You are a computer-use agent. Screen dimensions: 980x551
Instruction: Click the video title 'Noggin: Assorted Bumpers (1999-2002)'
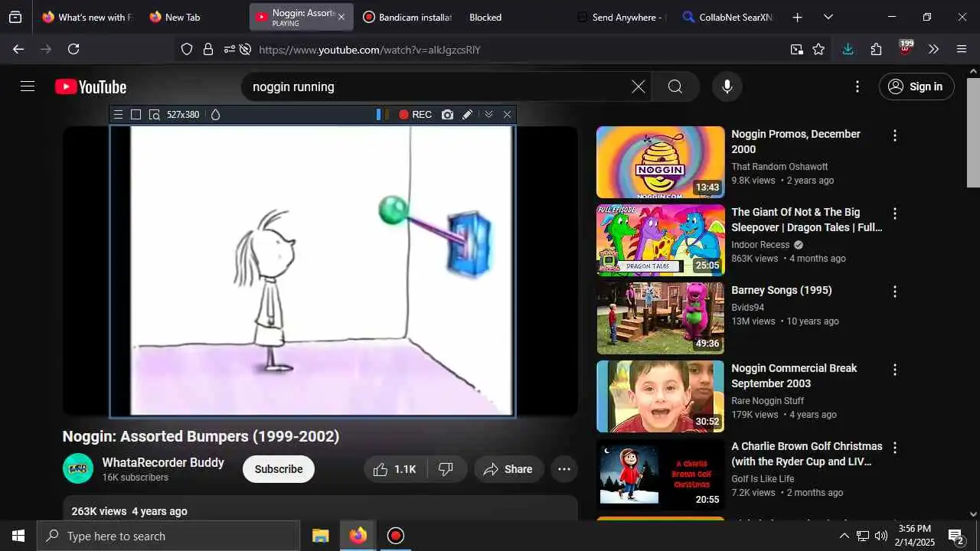201,436
